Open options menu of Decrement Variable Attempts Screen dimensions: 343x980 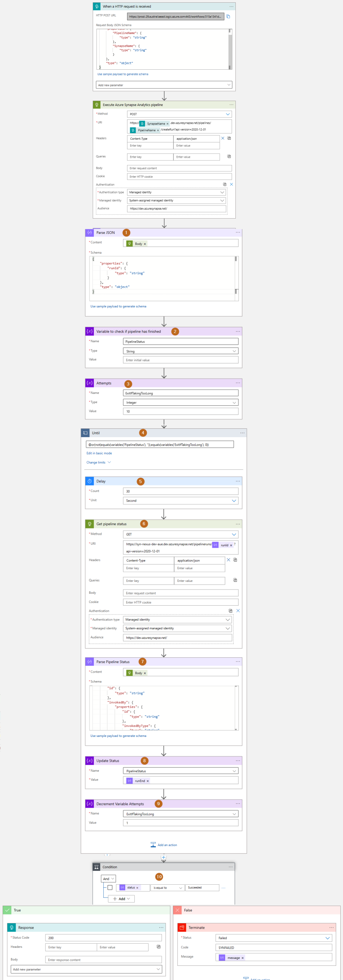238,804
